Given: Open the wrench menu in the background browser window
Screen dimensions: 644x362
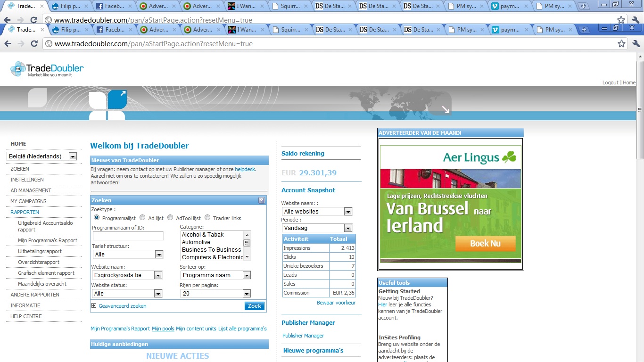Looking at the screenshot, I should (636, 20).
